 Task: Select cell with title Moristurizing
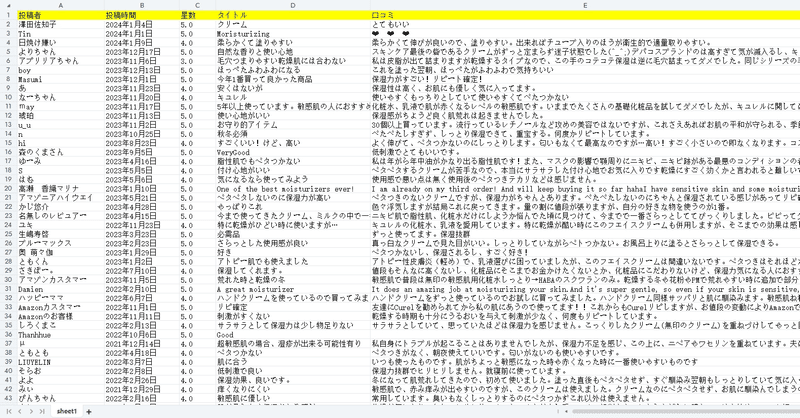click(x=293, y=34)
